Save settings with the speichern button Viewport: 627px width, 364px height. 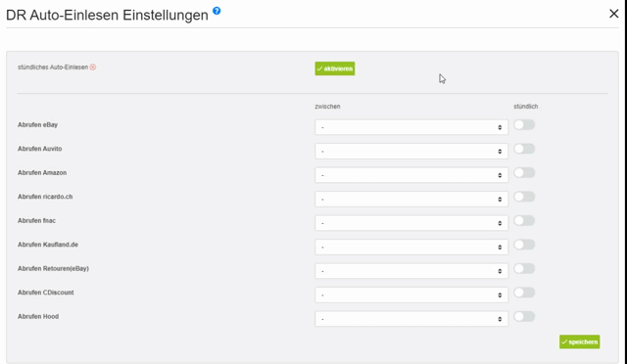click(x=579, y=342)
